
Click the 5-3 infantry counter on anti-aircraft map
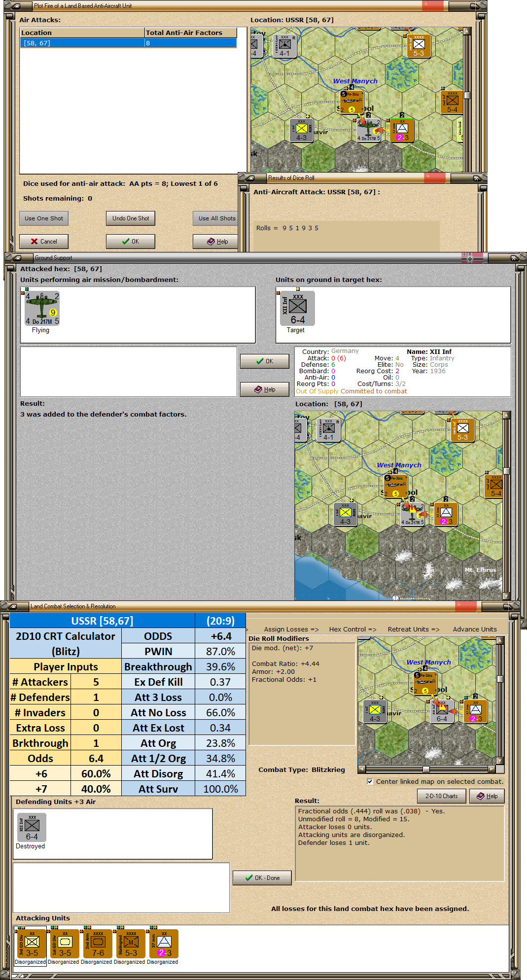[x=419, y=46]
